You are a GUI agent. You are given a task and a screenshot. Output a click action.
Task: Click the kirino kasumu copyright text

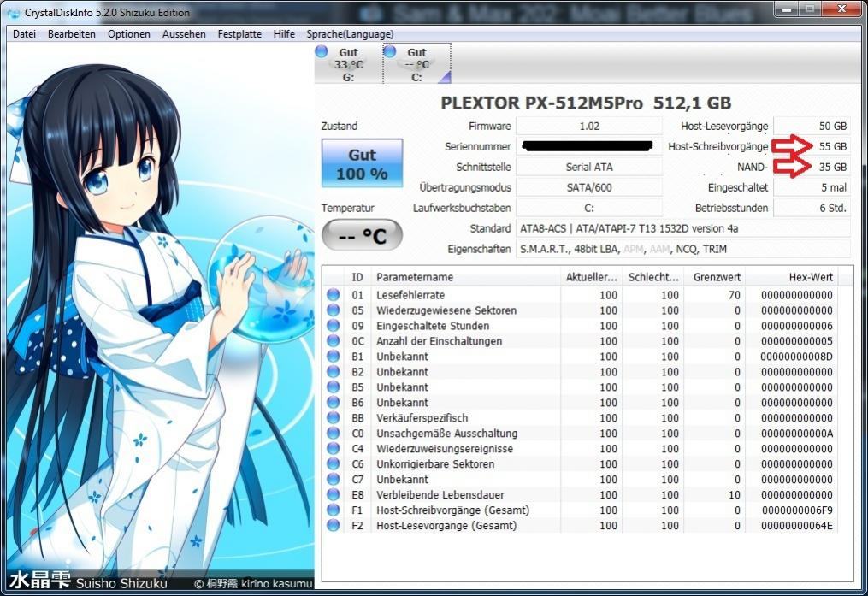click(253, 583)
